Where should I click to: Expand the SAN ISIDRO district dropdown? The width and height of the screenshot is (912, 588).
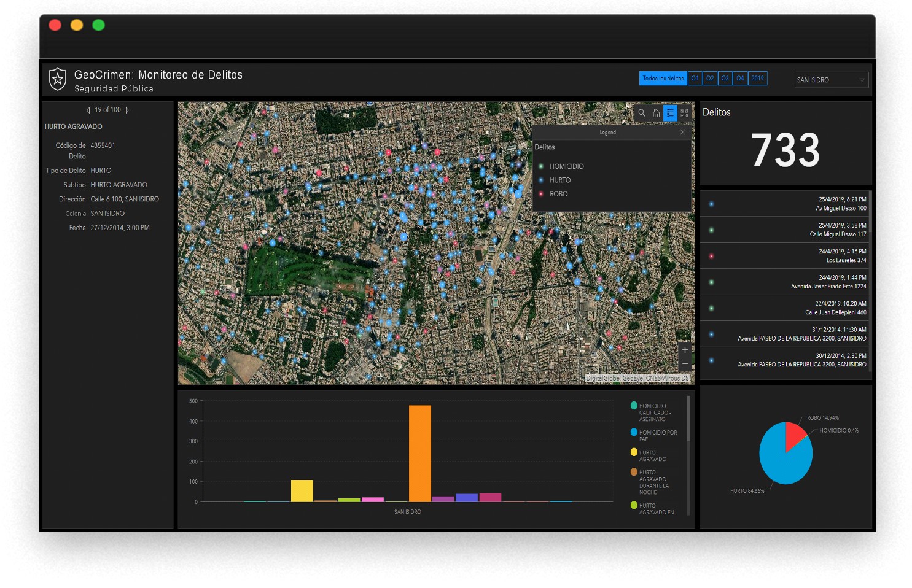pyautogui.click(x=831, y=80)
